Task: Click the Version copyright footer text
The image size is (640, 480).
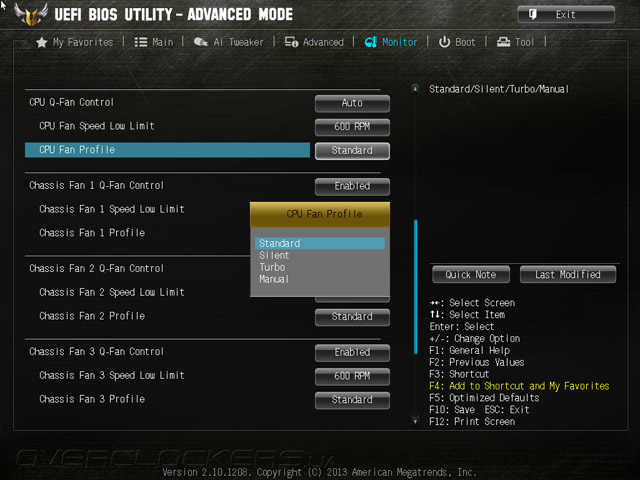Action: point(320,472)
